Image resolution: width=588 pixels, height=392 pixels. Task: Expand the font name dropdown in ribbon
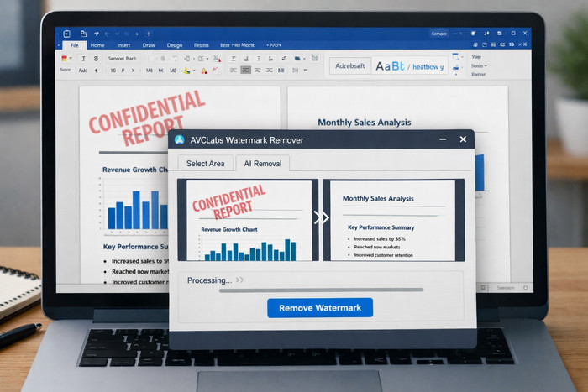(126, 59)
